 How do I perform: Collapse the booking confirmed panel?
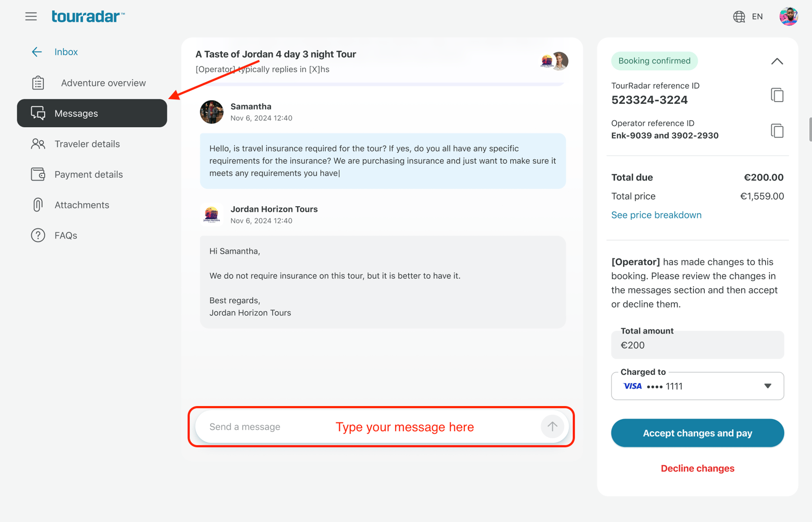[777, 61]
